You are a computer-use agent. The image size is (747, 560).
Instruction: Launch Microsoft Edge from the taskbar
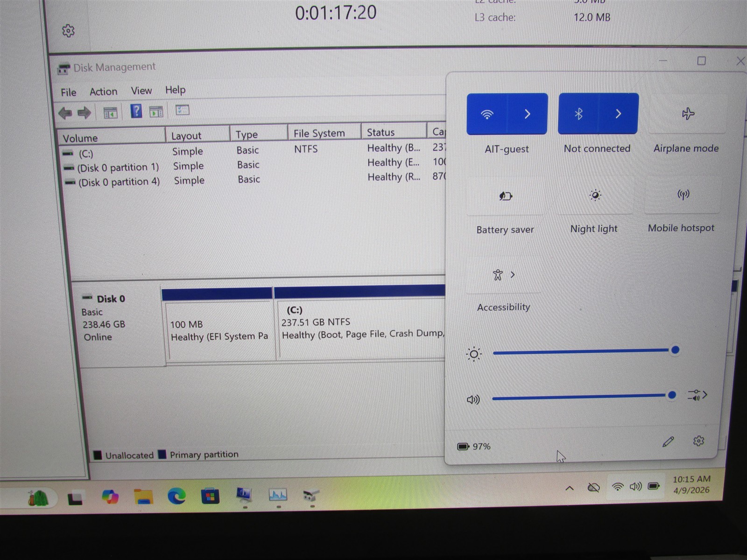pyautogui.click(x=176, y=496)
